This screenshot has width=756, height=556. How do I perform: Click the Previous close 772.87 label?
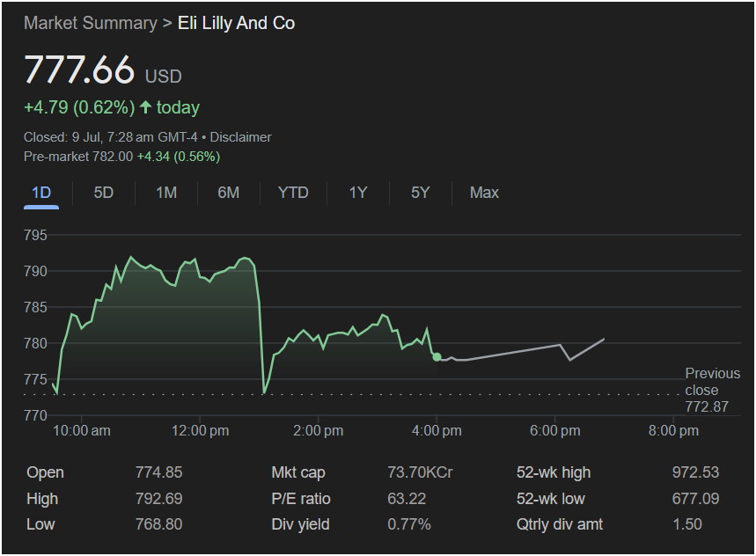point(713,390)
